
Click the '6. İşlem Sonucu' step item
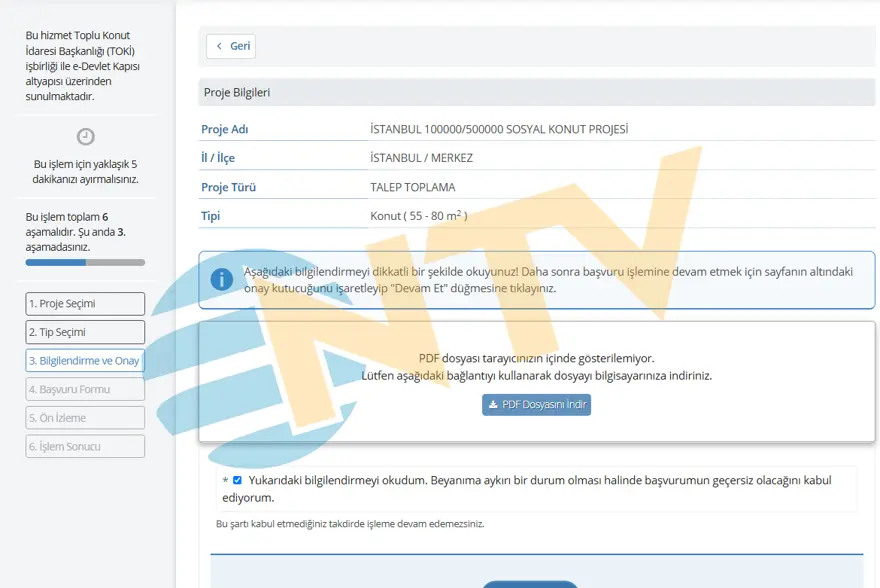(x=85, y=446)
